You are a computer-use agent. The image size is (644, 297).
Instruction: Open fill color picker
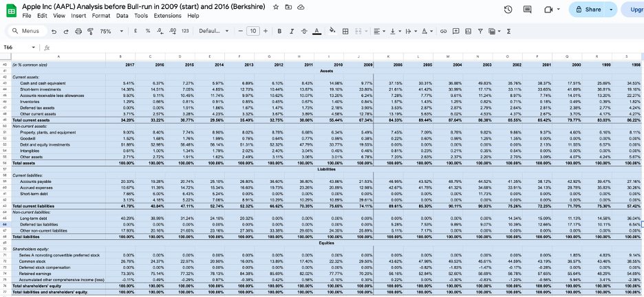coord(333,31)
